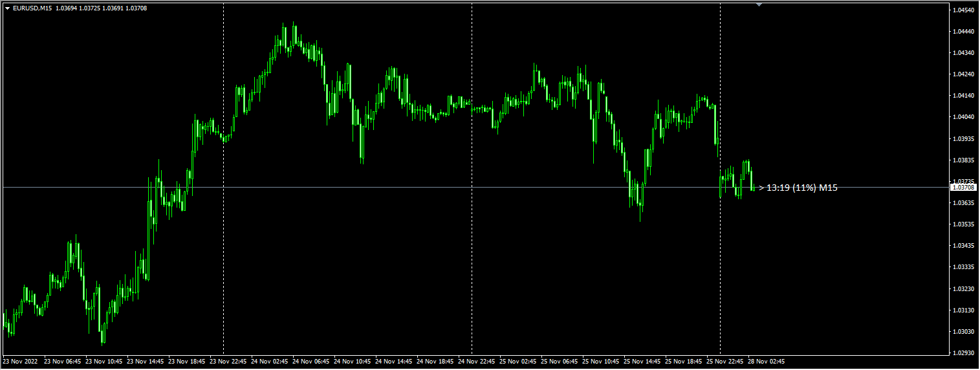Image resolution: width=980 pixels, height=370 pixels.
Task: Click the open value 1.03694 in header
Action: 67,8
